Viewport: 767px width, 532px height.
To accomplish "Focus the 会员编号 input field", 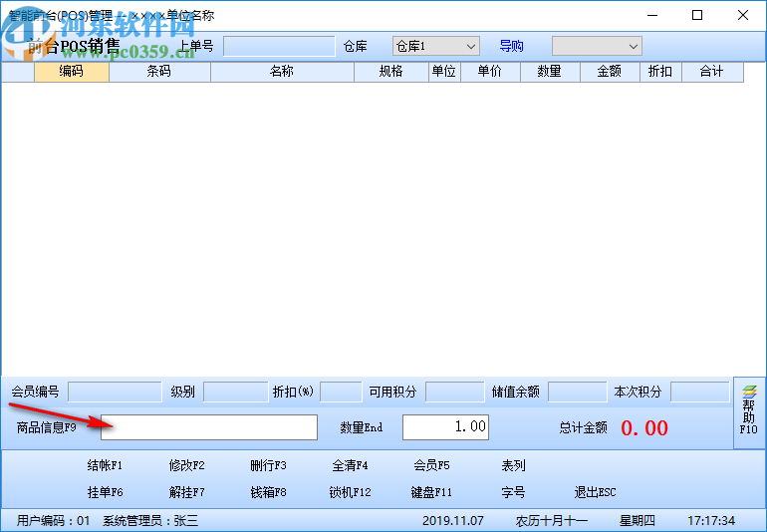I will click(x=115, y=392).
